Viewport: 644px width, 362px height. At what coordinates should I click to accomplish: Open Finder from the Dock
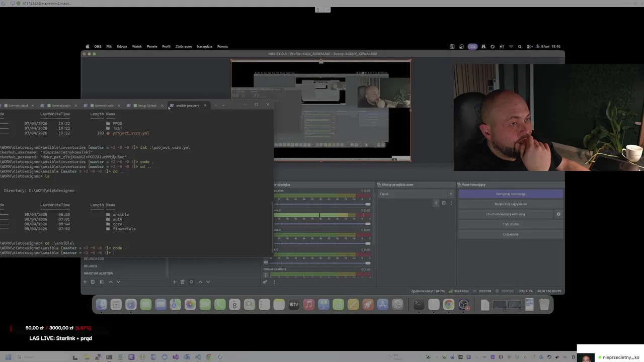(101, 305)
